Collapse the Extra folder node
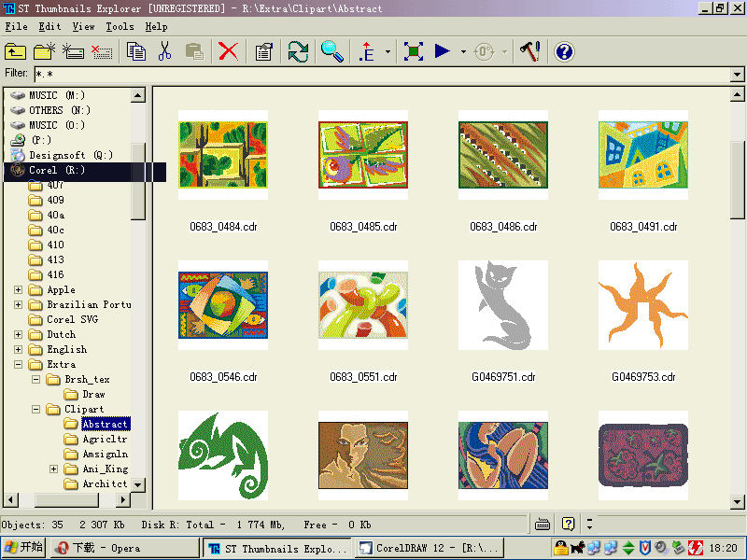 [18, 364]
